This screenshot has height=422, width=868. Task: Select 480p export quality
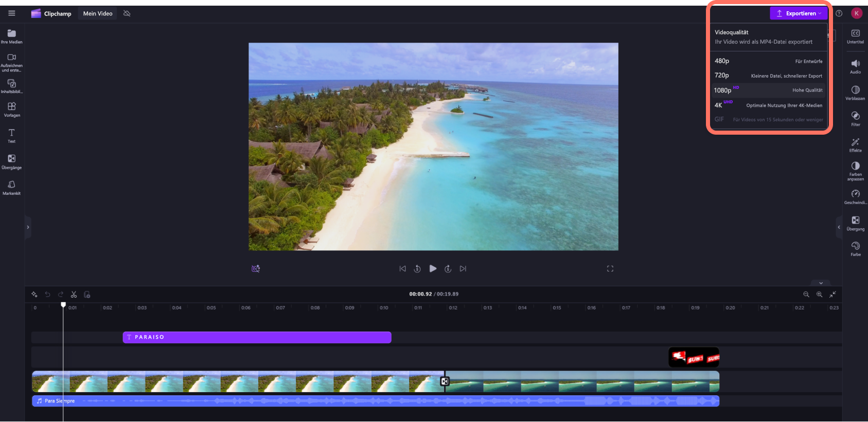(769, 61)
